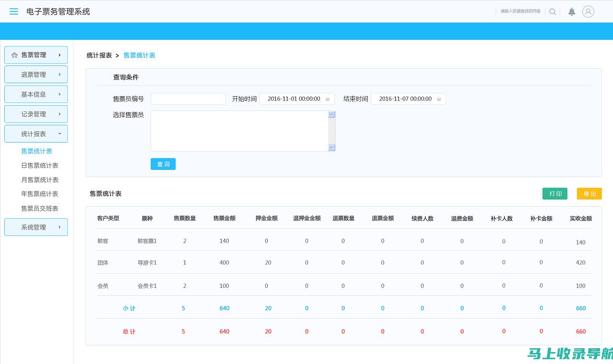Open the 记录管理 sidebar menu

[36, 114]
